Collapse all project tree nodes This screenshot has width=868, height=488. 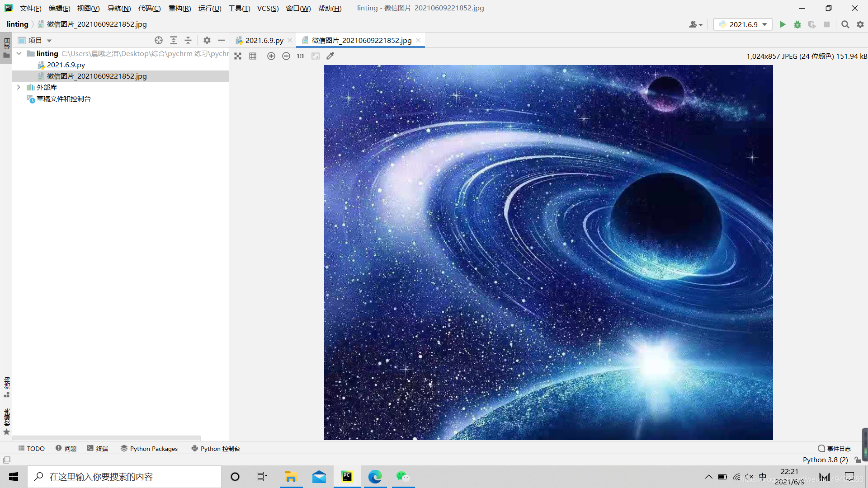click(x=188, y=40)
